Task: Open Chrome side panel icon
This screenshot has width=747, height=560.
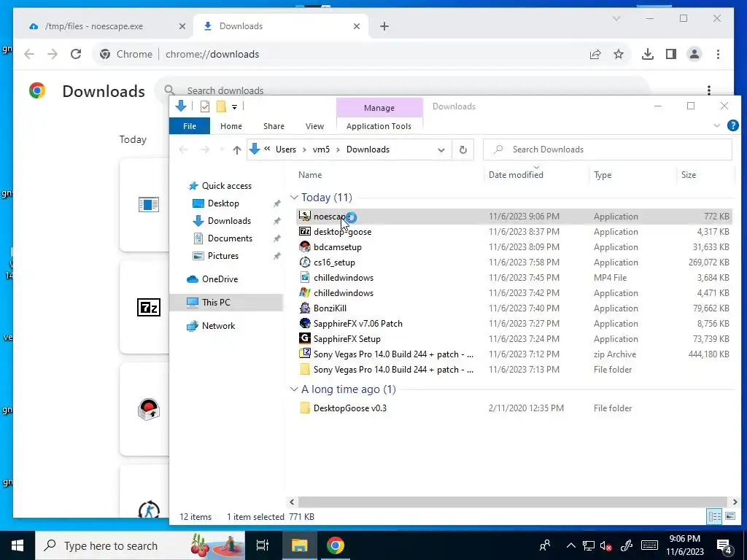Action: 671,54
